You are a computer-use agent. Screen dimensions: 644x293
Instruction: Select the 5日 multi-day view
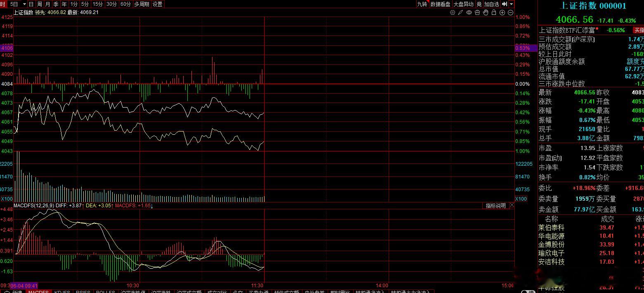point(14,4)
